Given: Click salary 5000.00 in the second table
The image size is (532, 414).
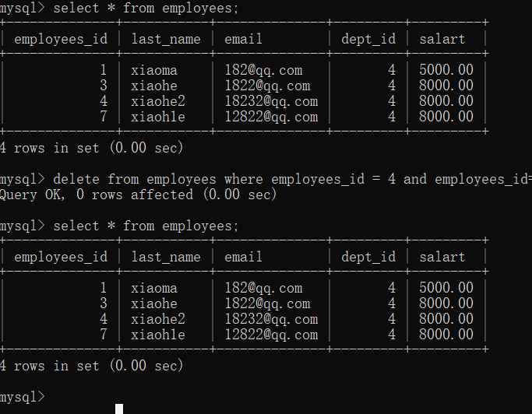Looking at the screenshot, I should tap(446, 288).
